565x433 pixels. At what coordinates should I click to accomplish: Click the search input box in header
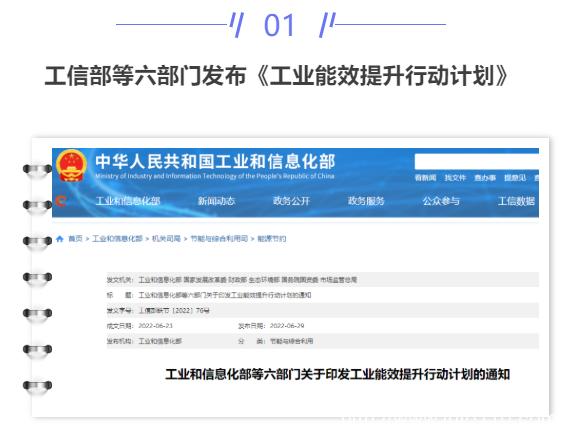pos(476,162)
